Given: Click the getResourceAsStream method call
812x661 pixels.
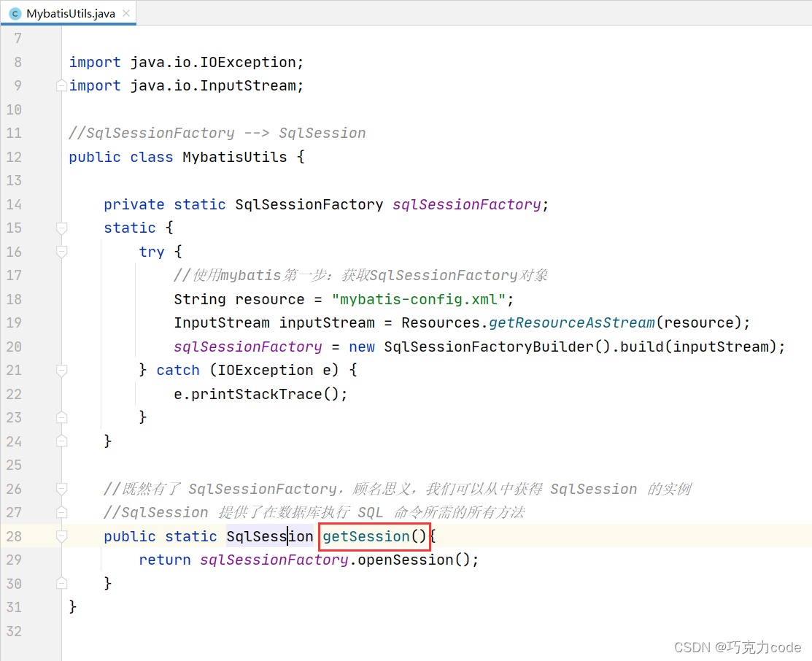Looking at the screenshot, I should coord(572,322).
